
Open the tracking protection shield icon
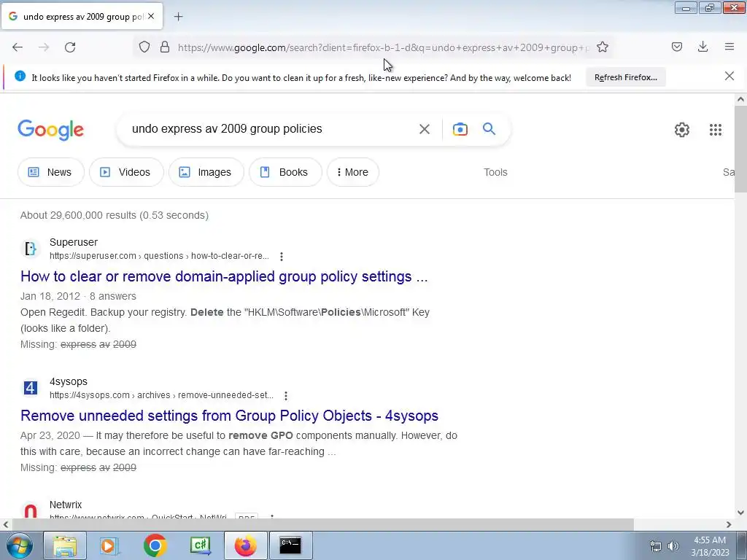144,47
